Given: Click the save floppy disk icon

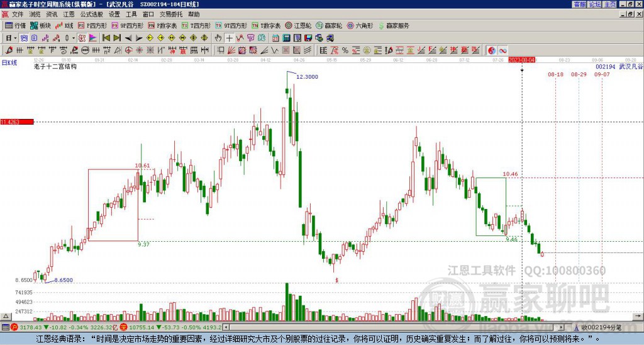Looking at the screenshot, I should (x=308, y=38).
